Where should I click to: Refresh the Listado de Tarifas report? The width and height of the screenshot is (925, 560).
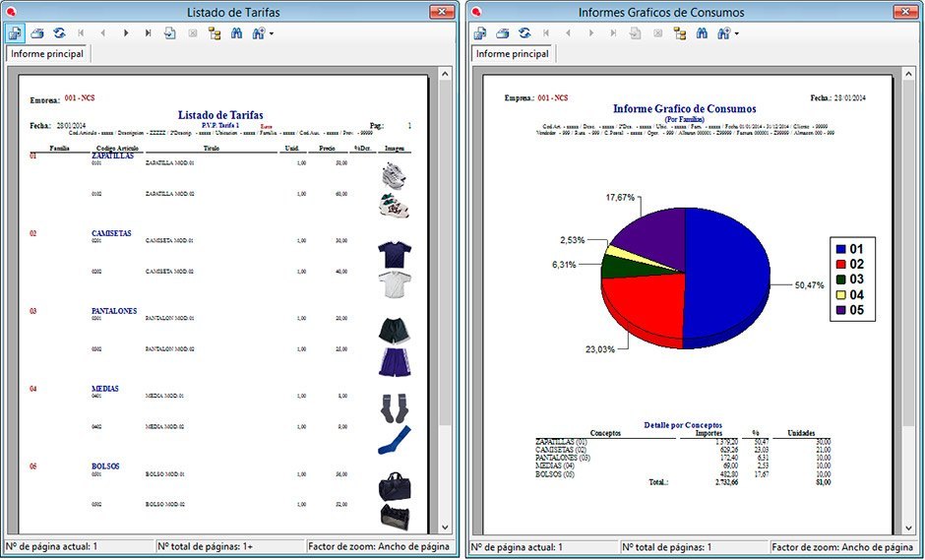[x=59, y=32]
